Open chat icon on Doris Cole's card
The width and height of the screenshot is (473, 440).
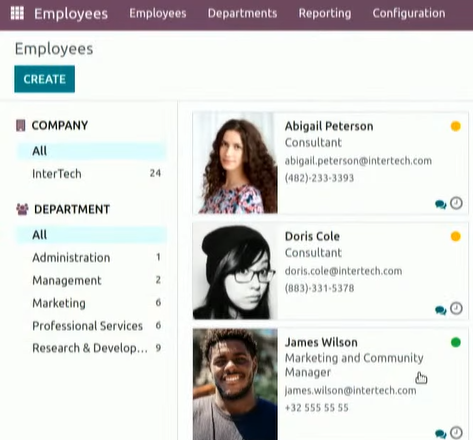[x=440, y=310]
